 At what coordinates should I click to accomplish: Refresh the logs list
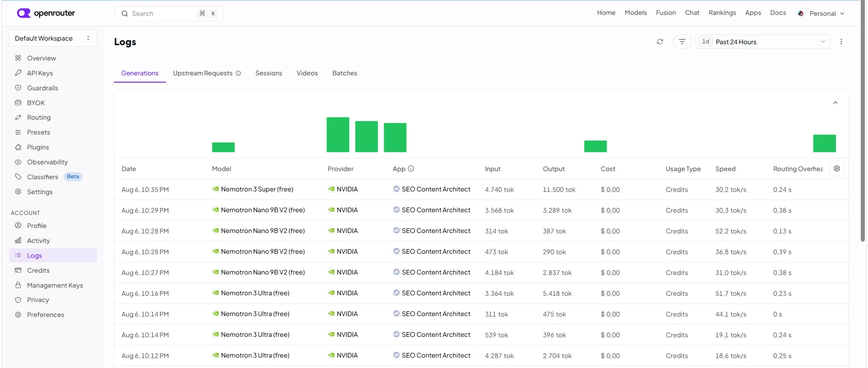pos(660,42)
